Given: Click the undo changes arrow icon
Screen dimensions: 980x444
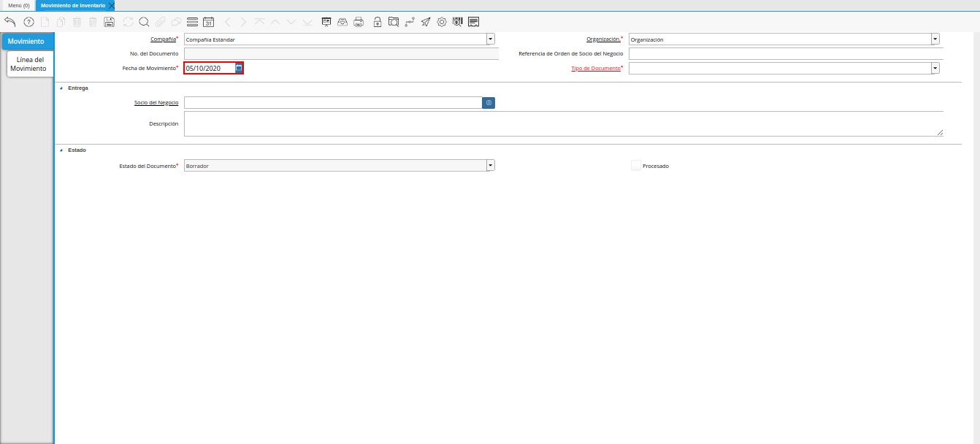Looking at the screenshot, I should [10, 22].
